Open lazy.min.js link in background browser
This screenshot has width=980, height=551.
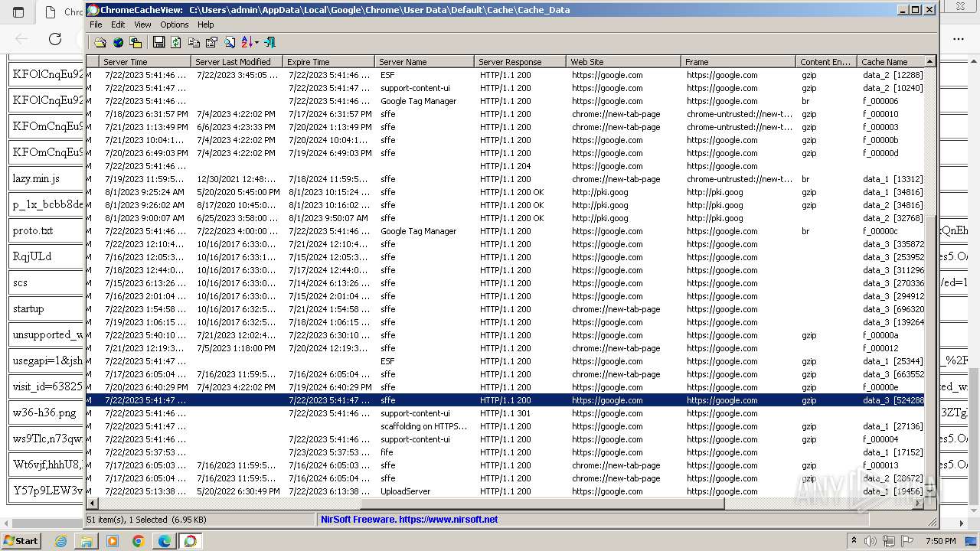point(36,179)
